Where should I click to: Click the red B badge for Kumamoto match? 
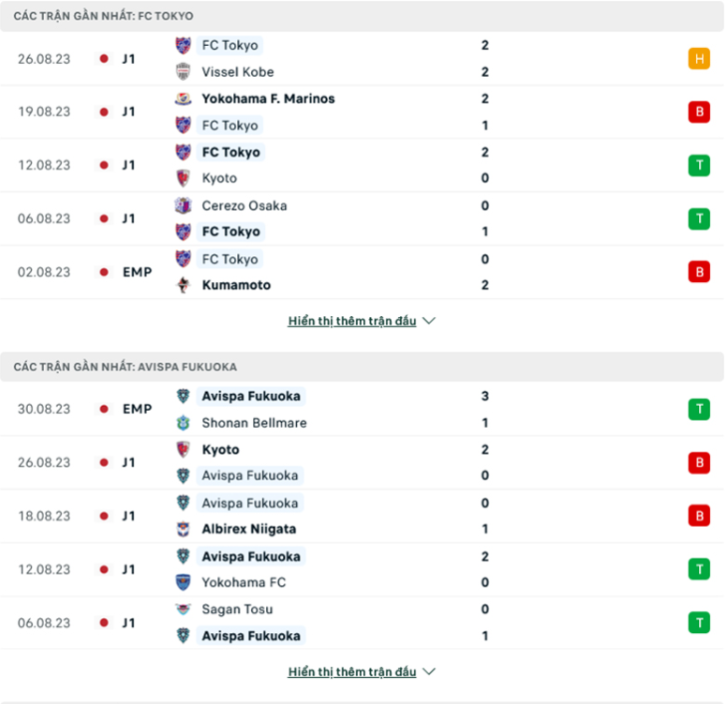pos(699,271)
